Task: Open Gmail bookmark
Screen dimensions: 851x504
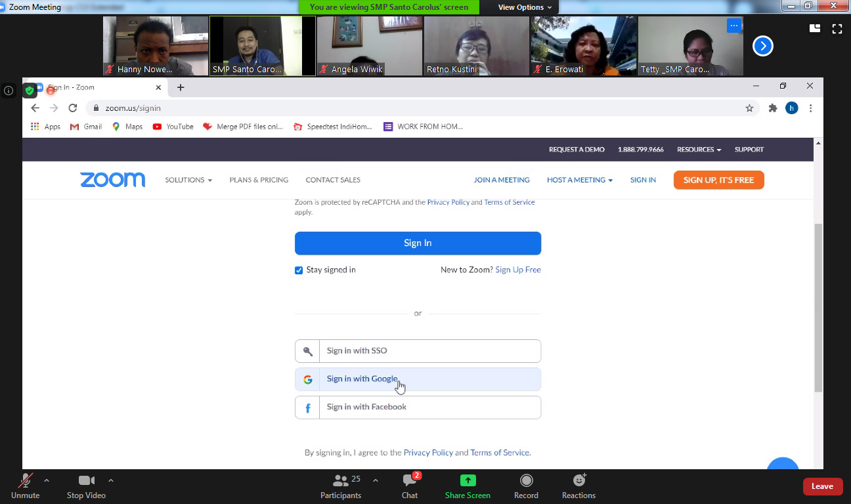Action: pos(86,127)
